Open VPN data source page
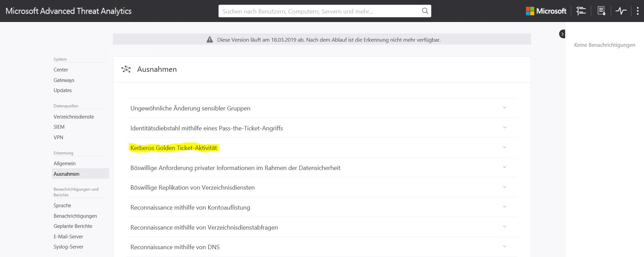Screen dimensions: 644x257 click(x=58, y=137)
